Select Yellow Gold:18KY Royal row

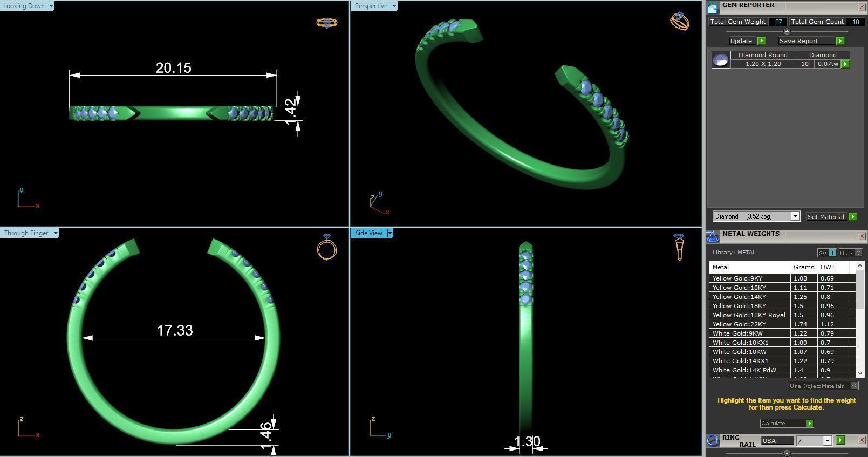coord(782,315)
